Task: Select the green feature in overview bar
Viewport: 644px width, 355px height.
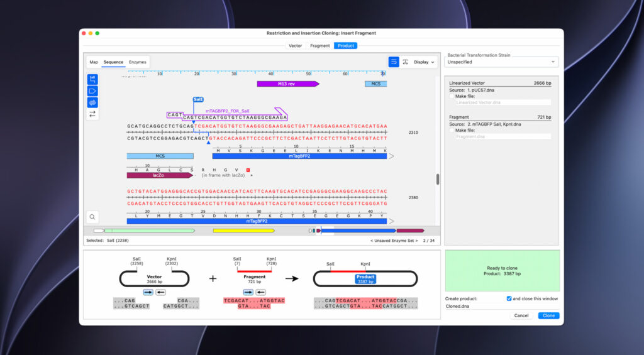Action: (150, 231)
